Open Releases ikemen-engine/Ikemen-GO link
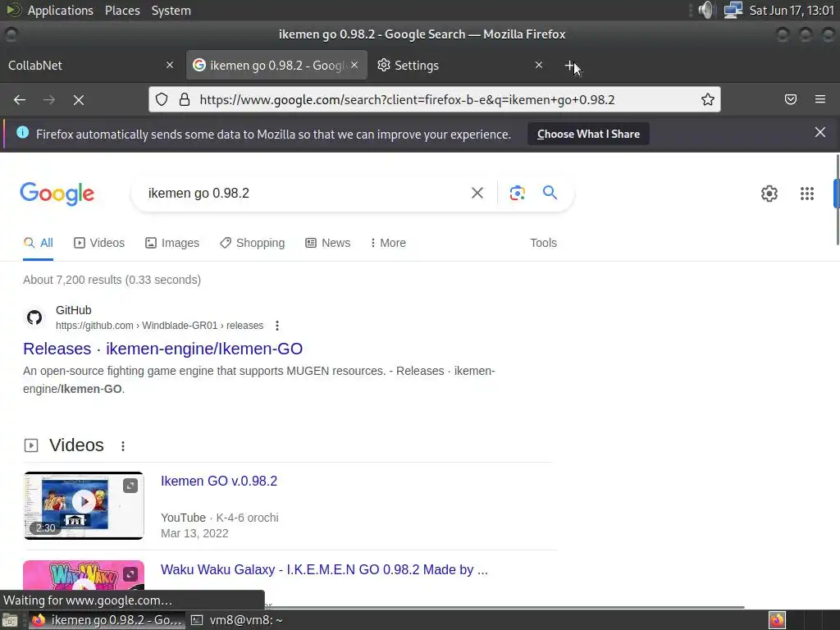The width and height of the screenshot is (840, 630). [x=163, y=349]
